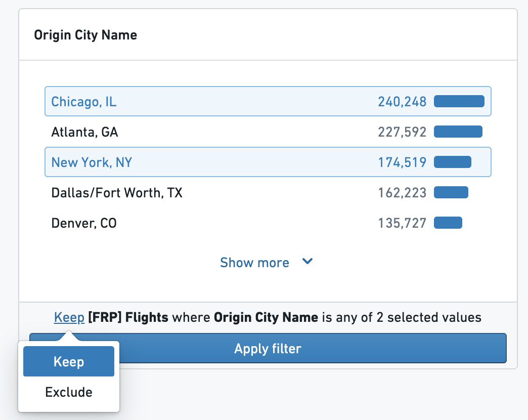The image size is (528, 420).
Task: Select the Atlanta, GA row
Action: [268, 132]
